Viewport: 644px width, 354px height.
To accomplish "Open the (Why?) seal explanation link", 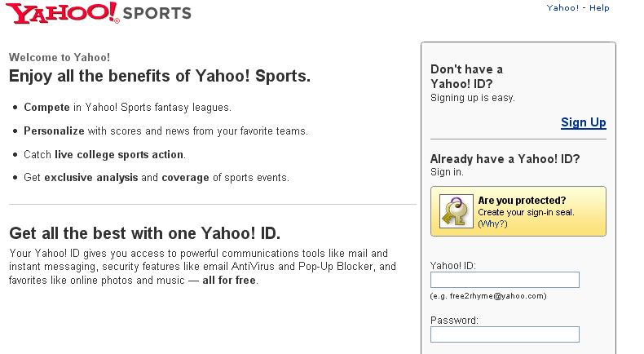I will pyautogui.click(x=492, y=223).
